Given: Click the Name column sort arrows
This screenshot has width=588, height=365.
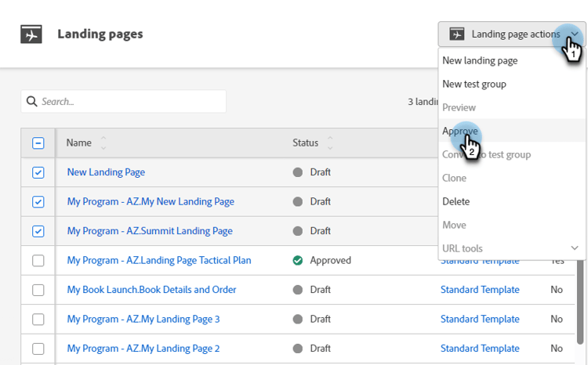Looking at the screenshot, I should pos(103,143).
